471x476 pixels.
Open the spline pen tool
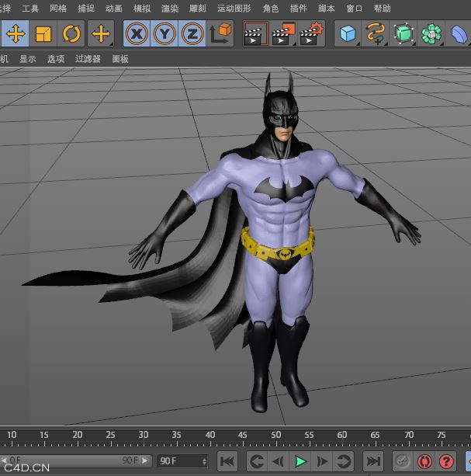[376, 33]
